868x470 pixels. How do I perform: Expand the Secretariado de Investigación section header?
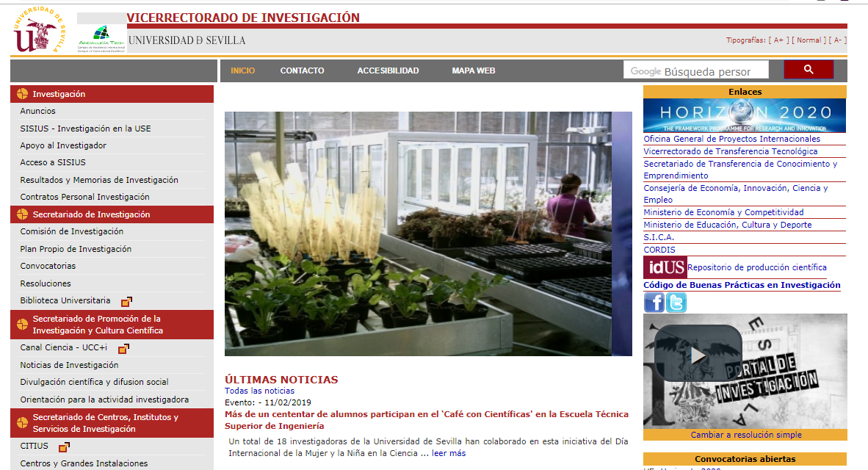click(91, 214)
